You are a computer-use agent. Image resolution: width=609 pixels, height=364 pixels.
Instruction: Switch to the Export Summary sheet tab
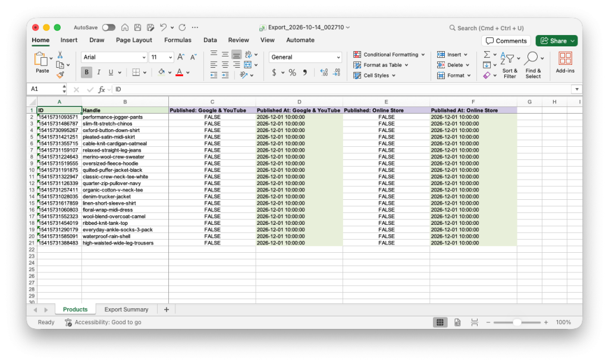coord(126,310)
